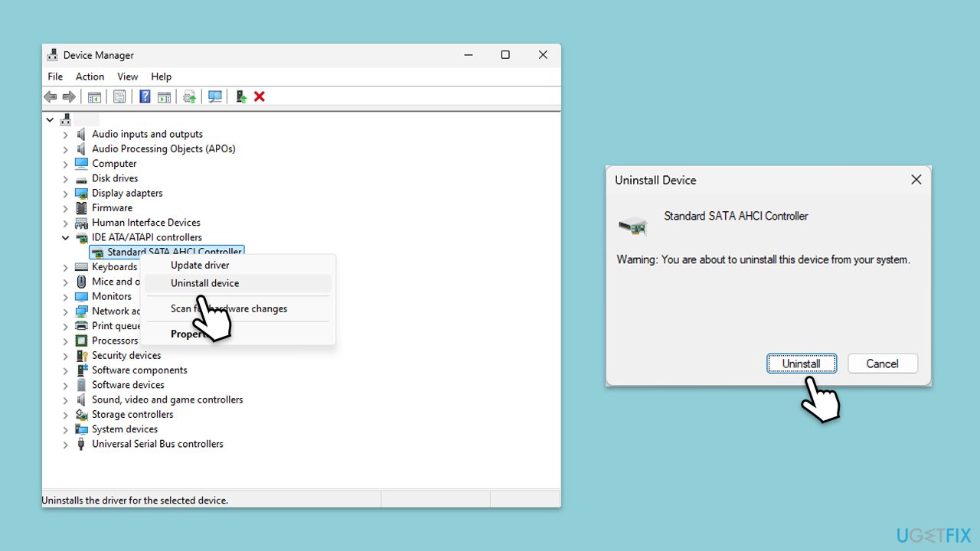Close the Uninstall Device dialog
This screenshot has height=551, width=980.
tap(916, 180)
